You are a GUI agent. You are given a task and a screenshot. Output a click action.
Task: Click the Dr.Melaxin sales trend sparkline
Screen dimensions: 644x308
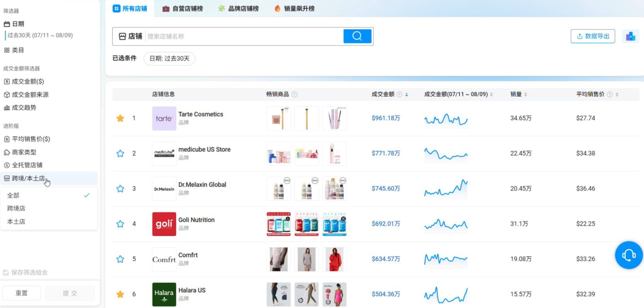[446, 189]
